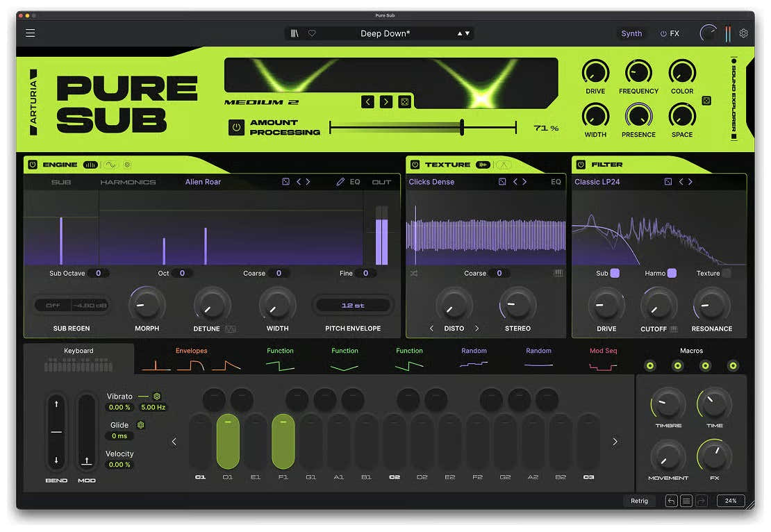Randomize the Medium 2 processing dice icon
Image resolution: width=771 pixels, height=532 pixels.
pos(404,102)
